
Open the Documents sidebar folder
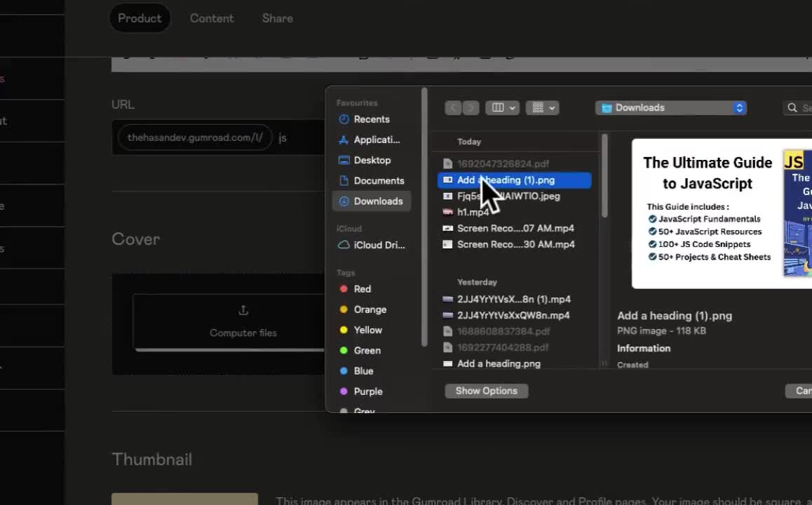click(378, 180)
